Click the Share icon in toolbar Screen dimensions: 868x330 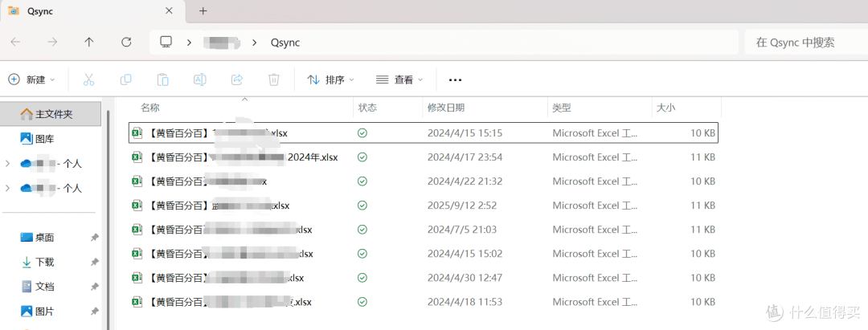[x=237, y=79]
